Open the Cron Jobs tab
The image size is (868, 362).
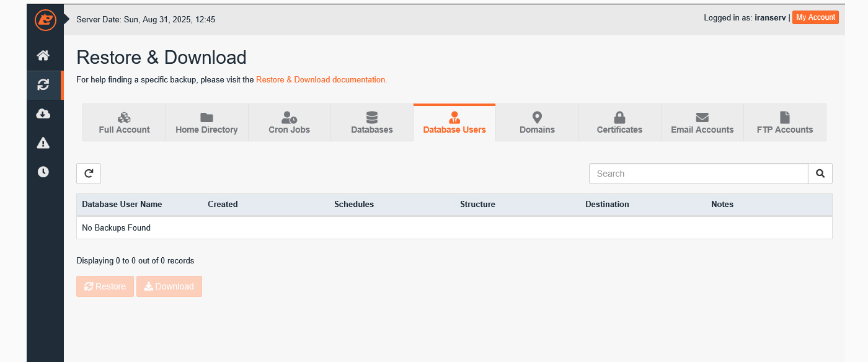point(289,123)
